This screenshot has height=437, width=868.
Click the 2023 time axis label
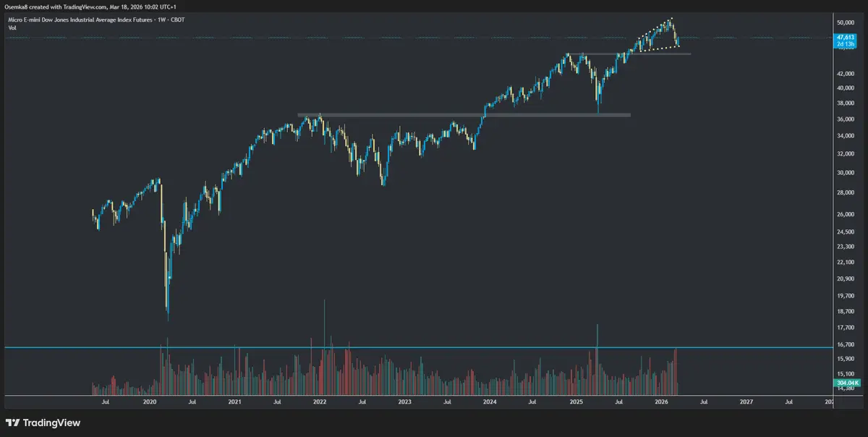click(x=404, y=401)
